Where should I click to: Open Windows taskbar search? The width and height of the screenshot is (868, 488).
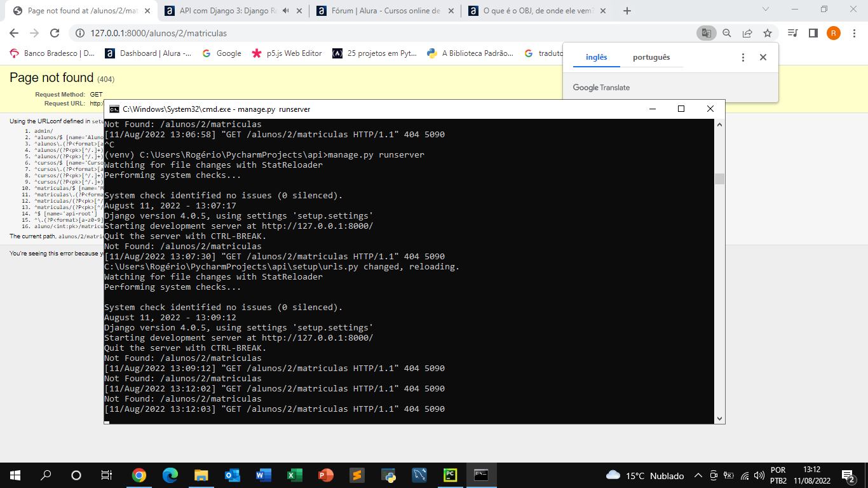(x=46, y=475)
